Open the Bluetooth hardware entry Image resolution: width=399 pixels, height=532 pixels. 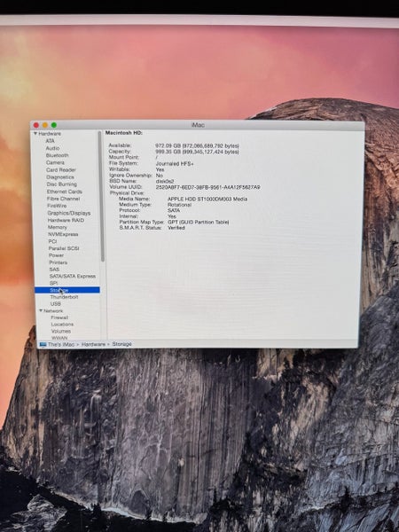[58, 155]
